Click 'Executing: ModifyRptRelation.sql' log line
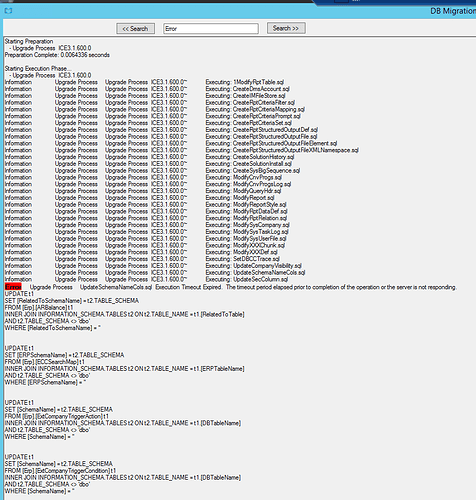 point(246,218)
